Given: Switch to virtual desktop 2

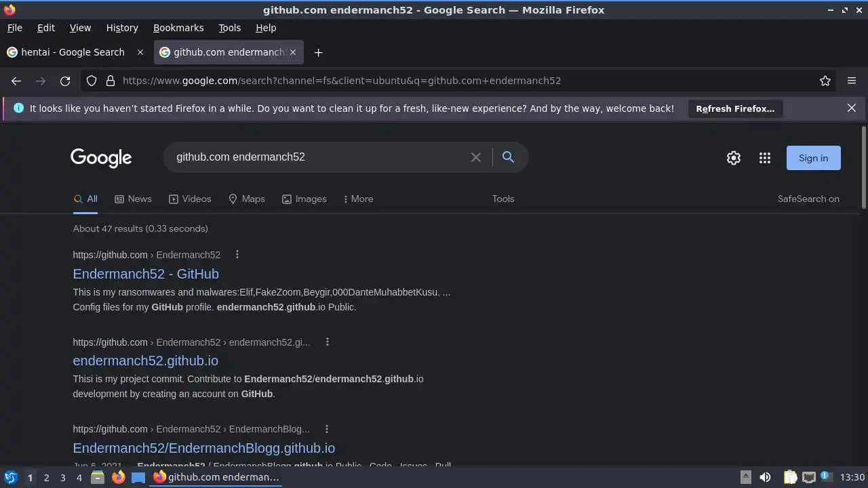Looking at the screenshot, I should [x=46, y=478].
